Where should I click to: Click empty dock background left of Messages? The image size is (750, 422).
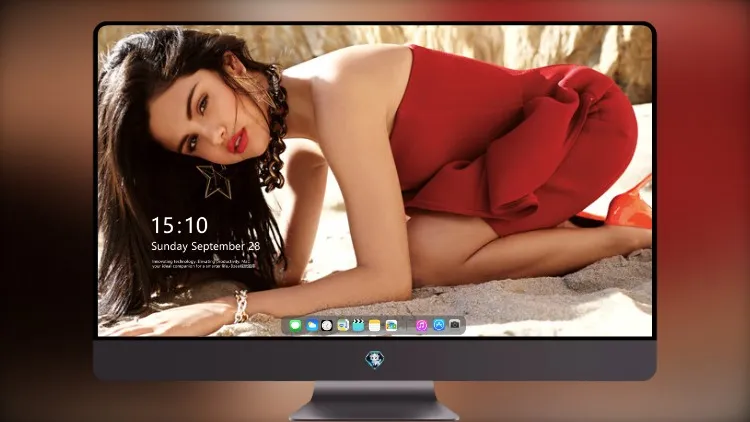[286, 325]
